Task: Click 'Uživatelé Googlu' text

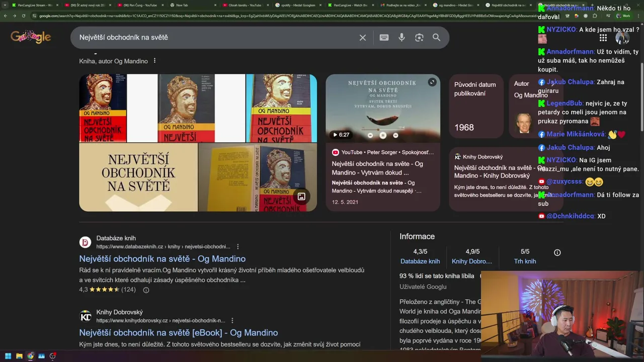Action: tap(423, 287)
